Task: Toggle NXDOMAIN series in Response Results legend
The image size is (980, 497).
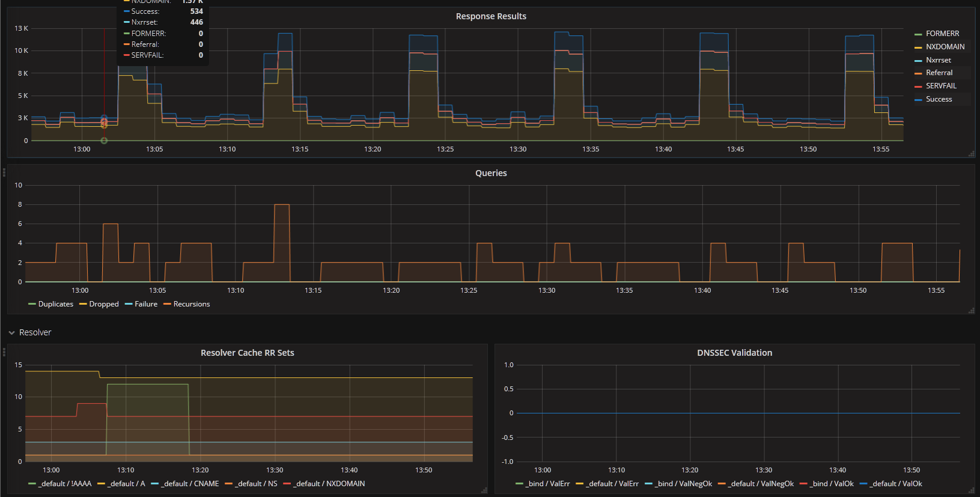Action: click(x=945, y=47)
